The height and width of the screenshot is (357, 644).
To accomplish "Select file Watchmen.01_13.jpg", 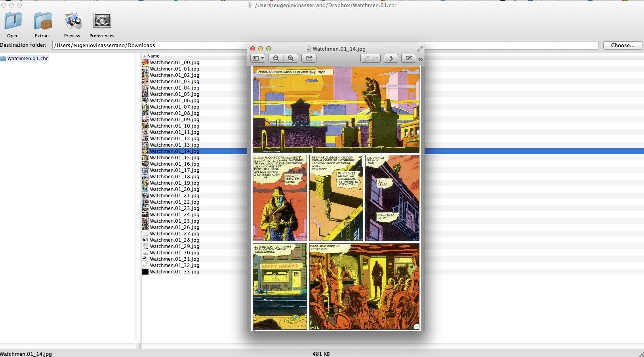I will click(x=175, y=145).
